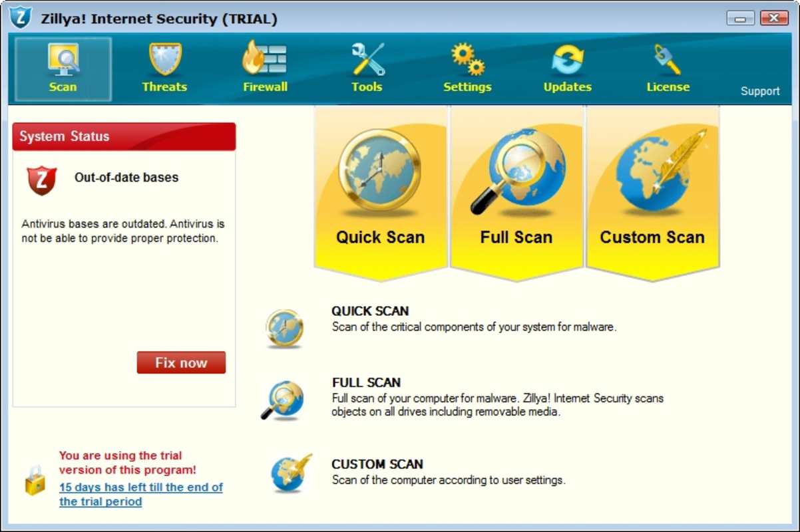Image resolution: width=800 pixels, height=532 pixels.
Task: Switch to the Threats shield tab
Action: 164,69
